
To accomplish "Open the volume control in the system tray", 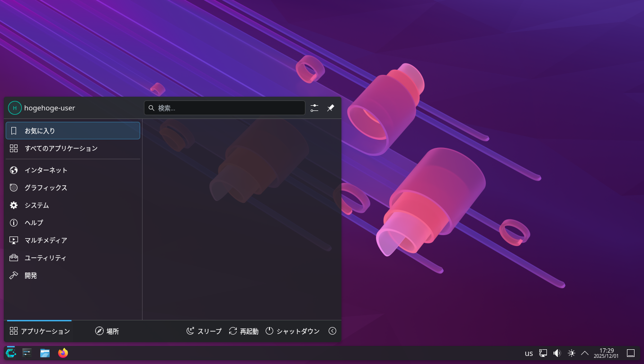I will coord(557,353).
